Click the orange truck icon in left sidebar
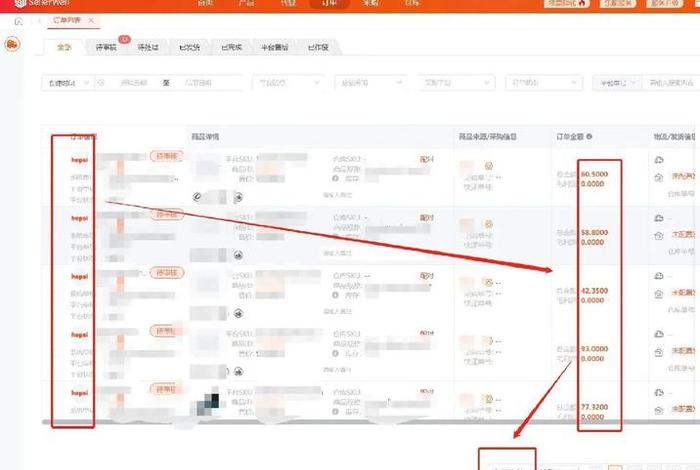This screenshot has height=470, width=700. (x=13, y=45)
